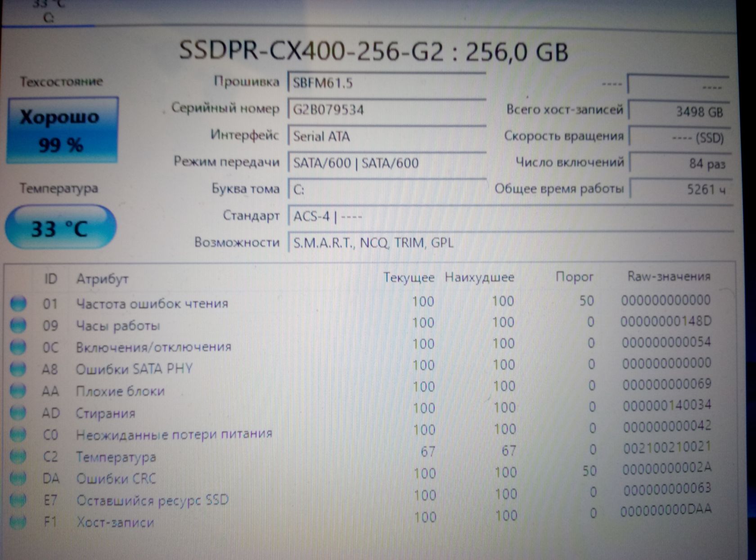Click the SATA/600 transfer mode field
This screenshot has height=560, width=756.
(x=387, y=162)
